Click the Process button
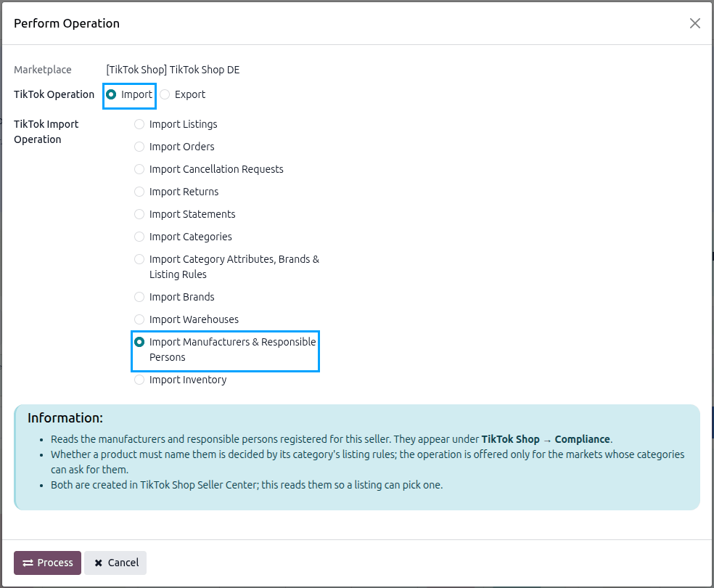This screenshot has width=714, height=588. pos(47,563)
